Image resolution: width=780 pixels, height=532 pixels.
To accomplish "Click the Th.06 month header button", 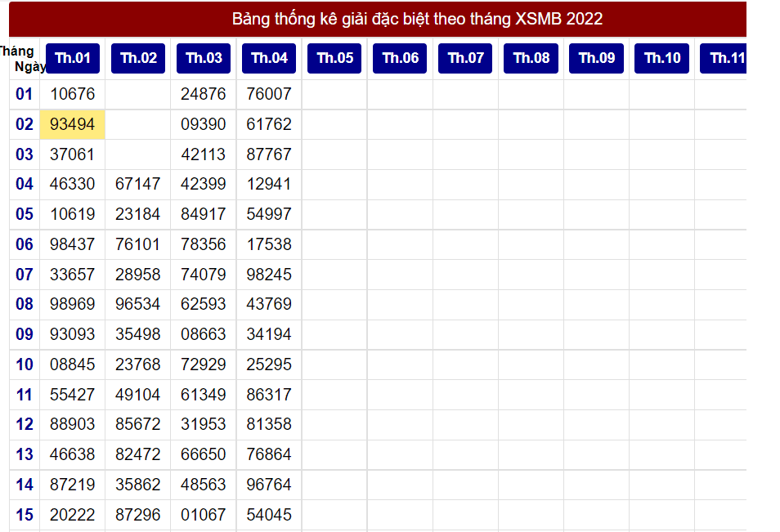I will [x=400, y=58].
